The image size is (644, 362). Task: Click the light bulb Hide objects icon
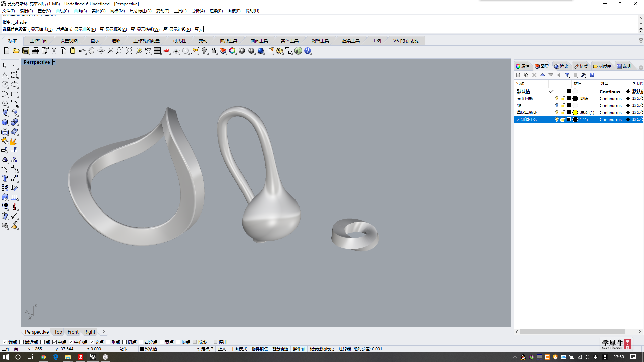(204, 51)
